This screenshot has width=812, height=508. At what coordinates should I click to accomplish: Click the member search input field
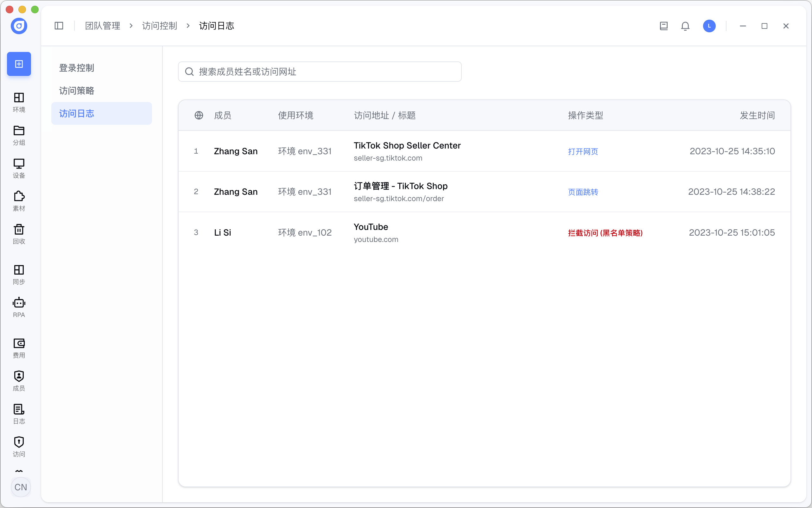320,72
